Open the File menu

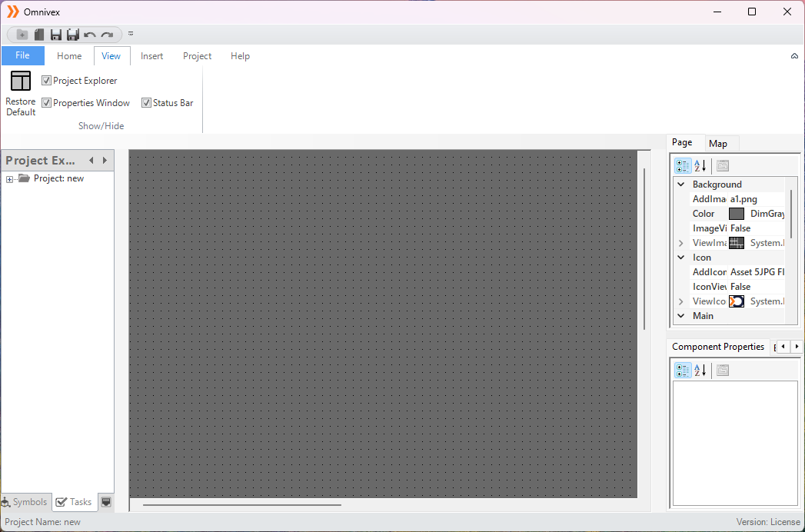pyautogui.click(x=22, y=55)
